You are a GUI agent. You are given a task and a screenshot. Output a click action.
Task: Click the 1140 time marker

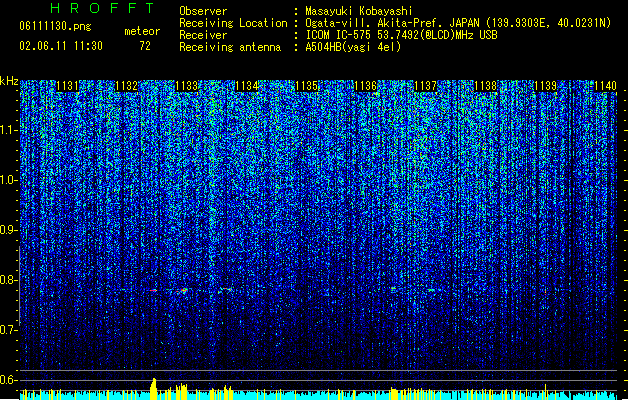[x=605, y=86]
